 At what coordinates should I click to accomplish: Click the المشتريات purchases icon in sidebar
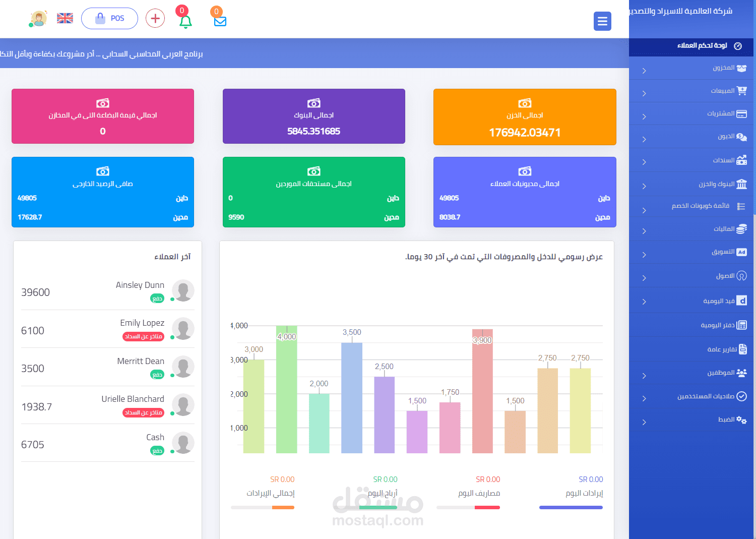pos(742,114)
